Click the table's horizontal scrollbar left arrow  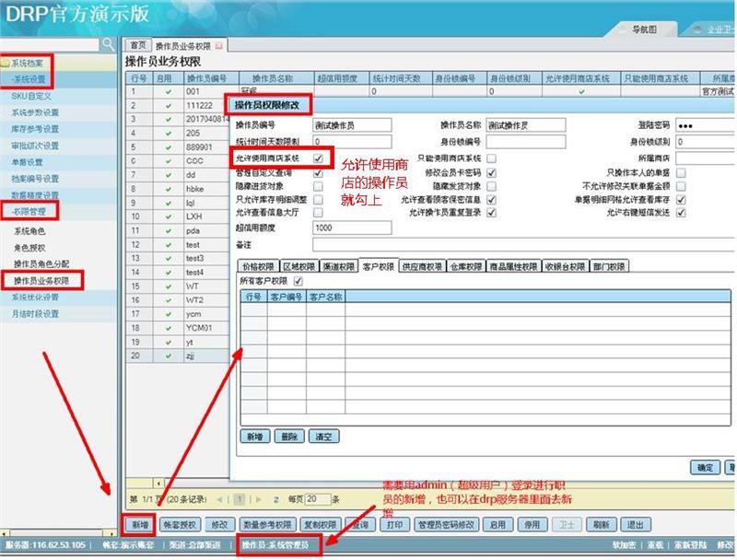158,483
